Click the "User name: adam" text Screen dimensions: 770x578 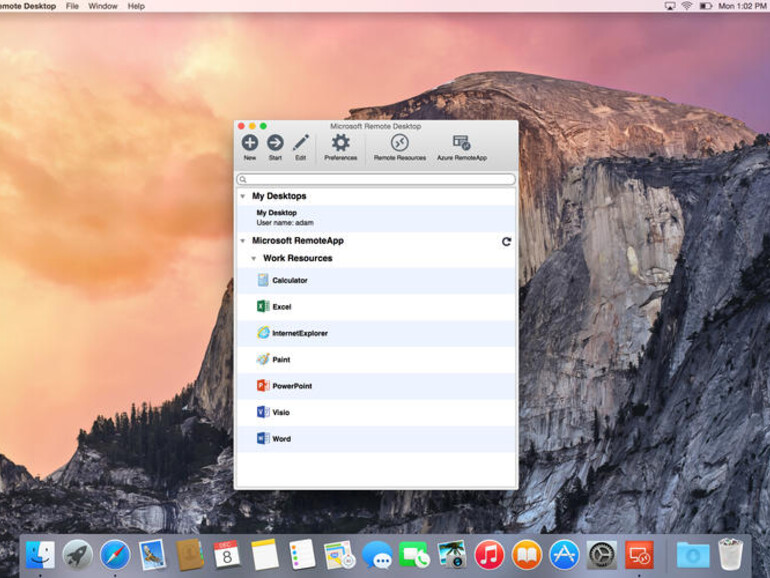point(285,223)
